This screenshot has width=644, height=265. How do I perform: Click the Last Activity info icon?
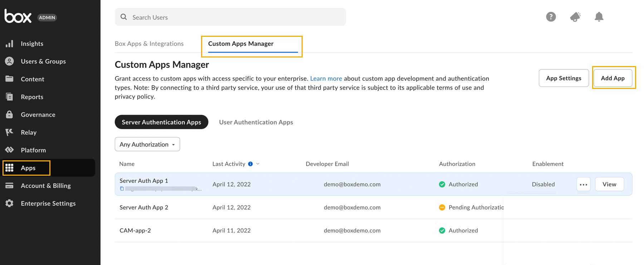pyautogui.click(x=250, y=164)
